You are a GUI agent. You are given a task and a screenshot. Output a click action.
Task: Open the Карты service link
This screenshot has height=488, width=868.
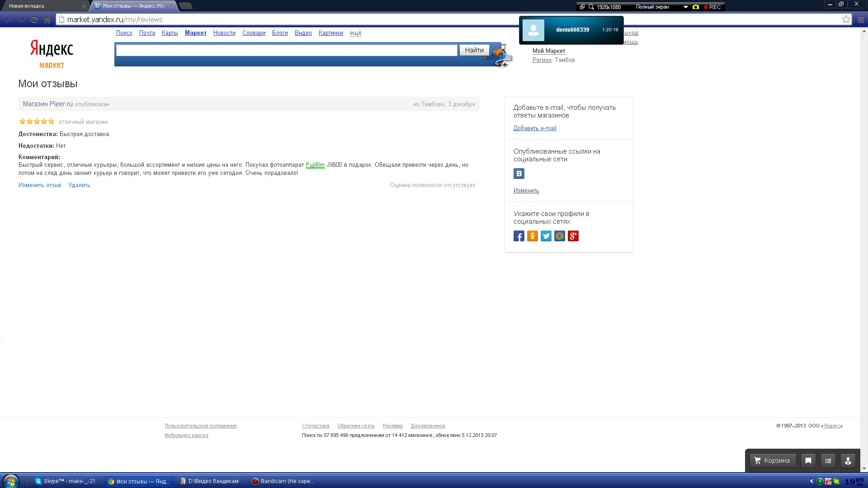point(170,33)
